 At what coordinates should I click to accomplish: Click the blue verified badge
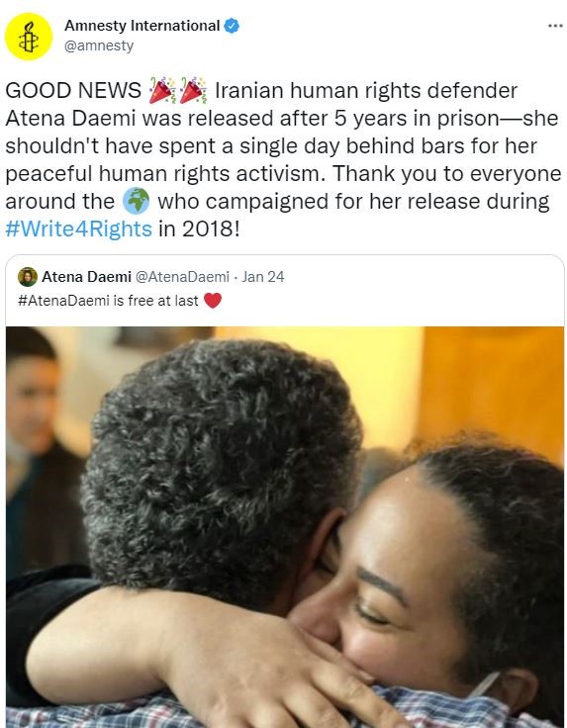click(232, 26)
